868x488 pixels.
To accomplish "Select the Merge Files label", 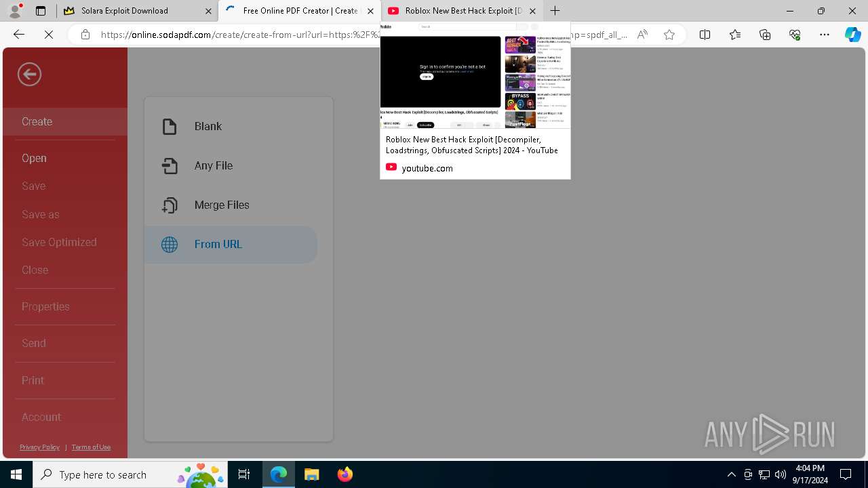I will pos(222,205).
